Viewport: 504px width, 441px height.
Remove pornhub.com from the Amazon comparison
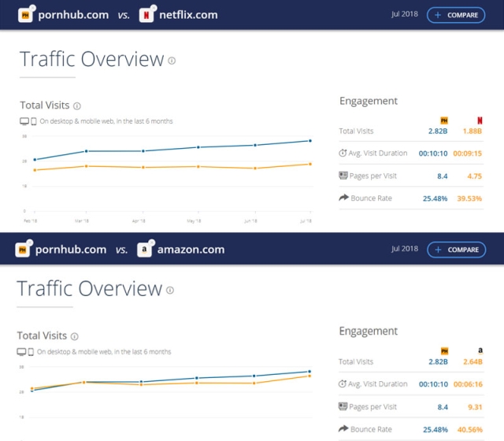click(30, 242)
